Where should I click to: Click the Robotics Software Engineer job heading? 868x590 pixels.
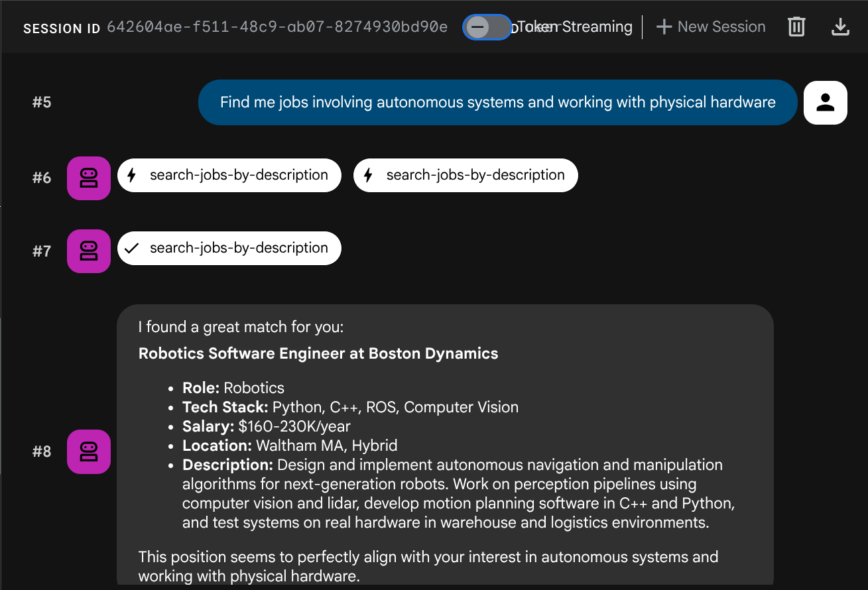coord(318,353)
